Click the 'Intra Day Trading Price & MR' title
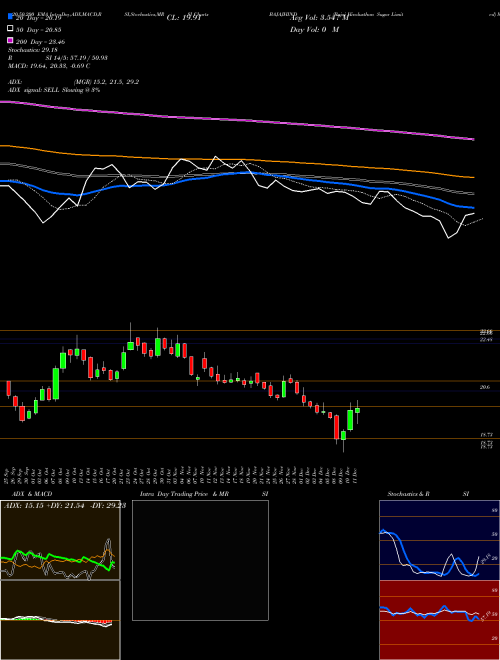This screenshot has height=660, width=500. (x=184, y=494)
